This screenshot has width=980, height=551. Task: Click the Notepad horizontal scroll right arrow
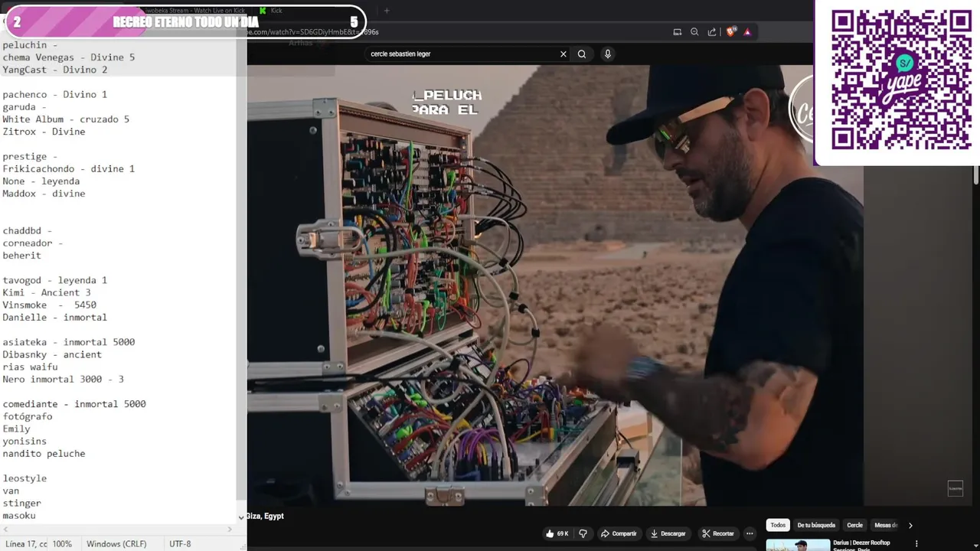coord(230,529)
